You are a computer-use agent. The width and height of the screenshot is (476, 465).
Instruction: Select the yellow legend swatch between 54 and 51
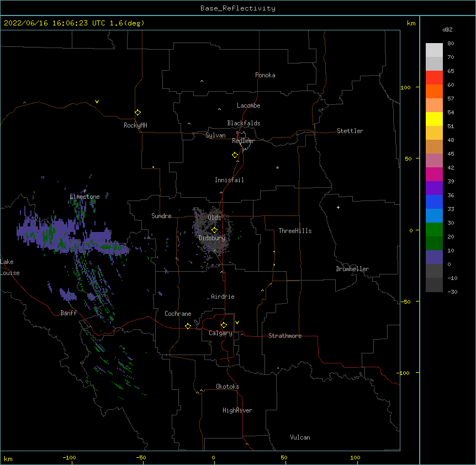[434, 119]
